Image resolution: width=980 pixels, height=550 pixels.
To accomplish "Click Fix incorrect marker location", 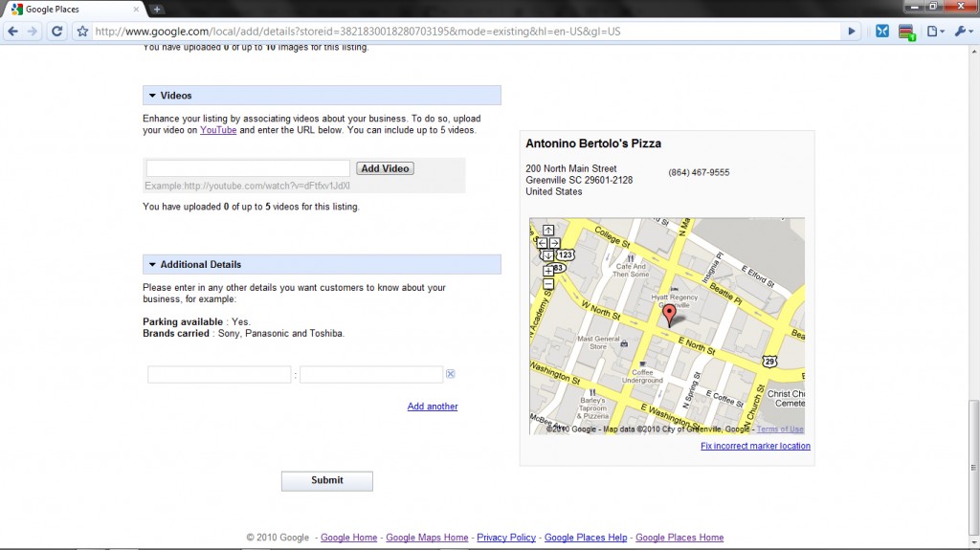I will point(755,447).
